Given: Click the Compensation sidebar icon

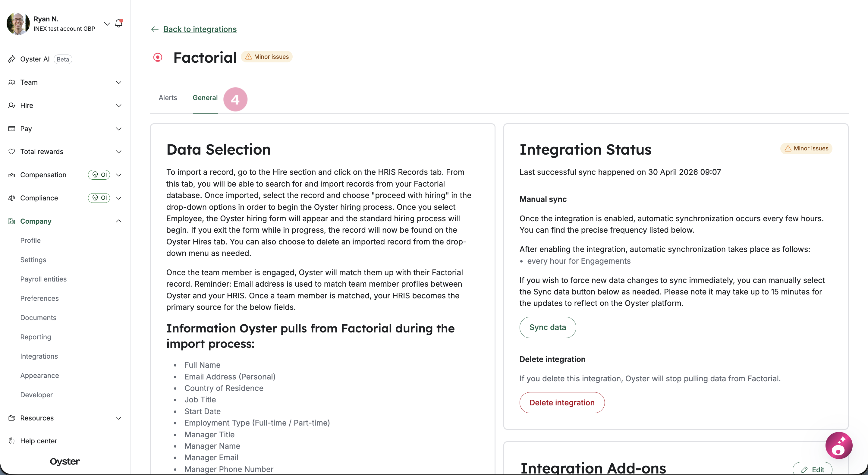Looking at the screenshot, I should tap(12, 175).
